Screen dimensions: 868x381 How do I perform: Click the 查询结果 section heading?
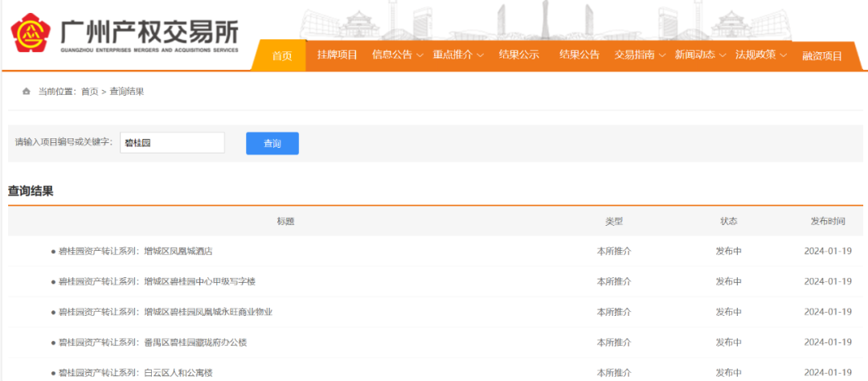[31, 191]
